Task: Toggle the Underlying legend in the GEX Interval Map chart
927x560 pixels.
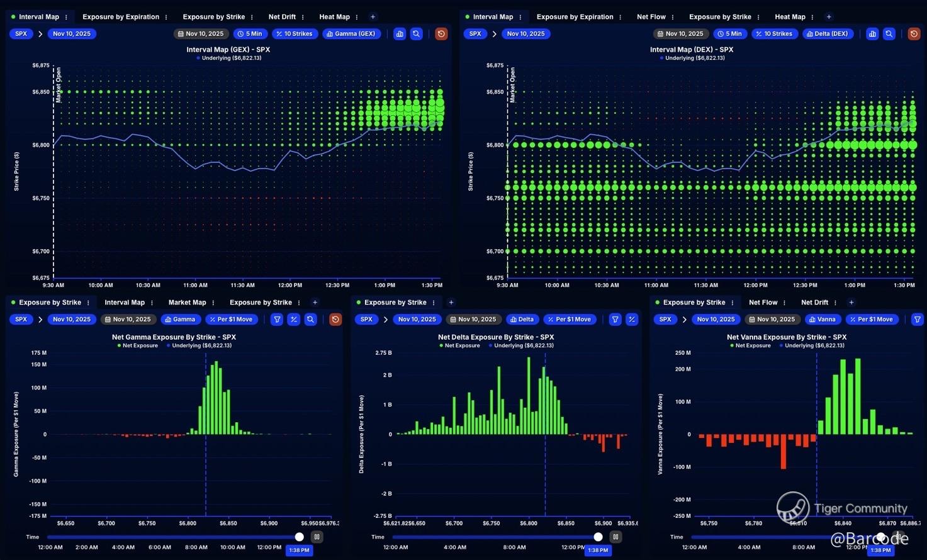Action: pyautogui.click(x=228, y=58)
